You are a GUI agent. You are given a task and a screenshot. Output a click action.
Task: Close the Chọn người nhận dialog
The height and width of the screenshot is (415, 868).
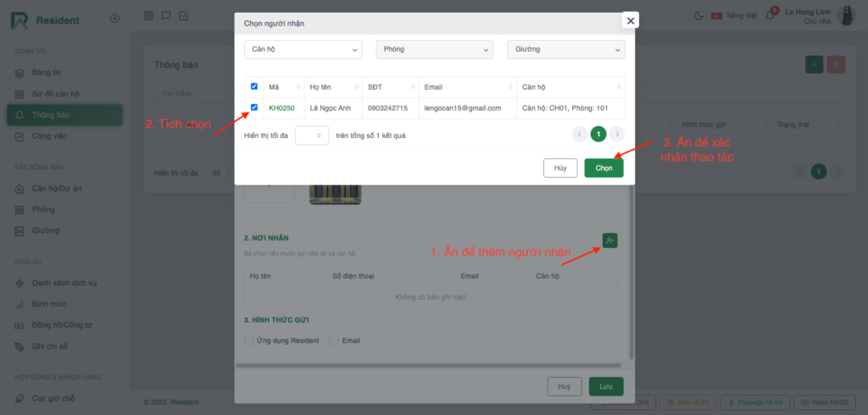630,20
